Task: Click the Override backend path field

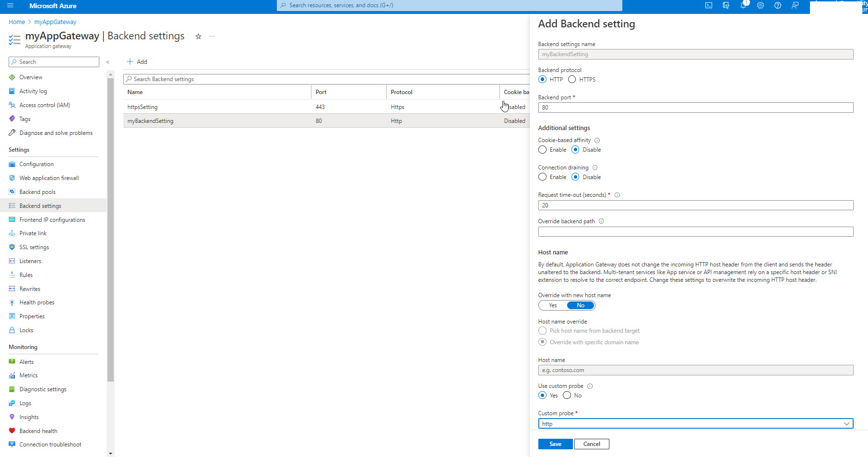Action: [x=696, y=232]
